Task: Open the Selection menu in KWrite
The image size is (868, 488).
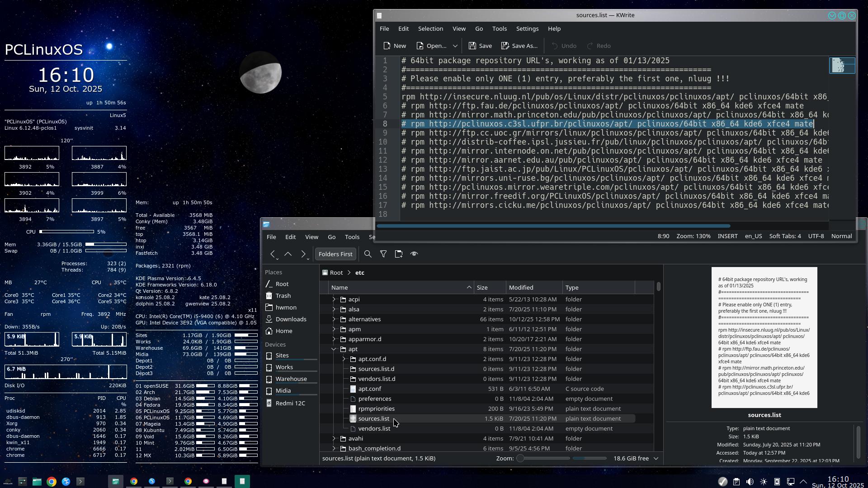Action: [430, 28]
